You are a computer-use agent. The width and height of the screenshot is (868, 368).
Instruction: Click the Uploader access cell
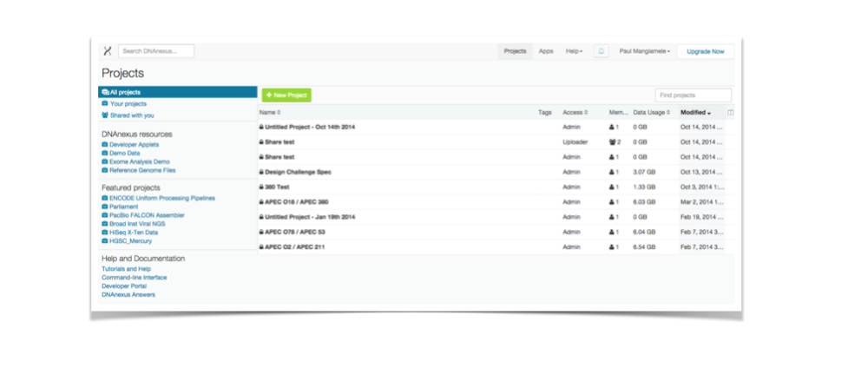click(574, 142)
